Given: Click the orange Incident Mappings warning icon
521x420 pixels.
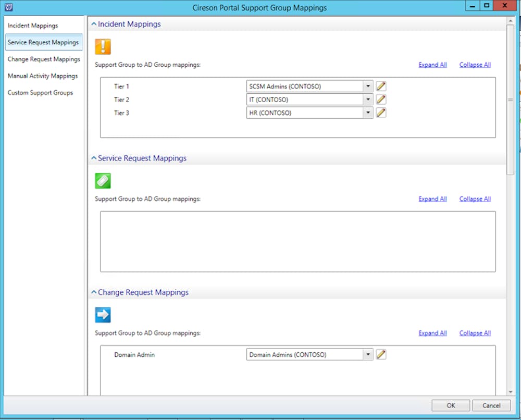Looking at the screenshot, I should coord(103,47).
